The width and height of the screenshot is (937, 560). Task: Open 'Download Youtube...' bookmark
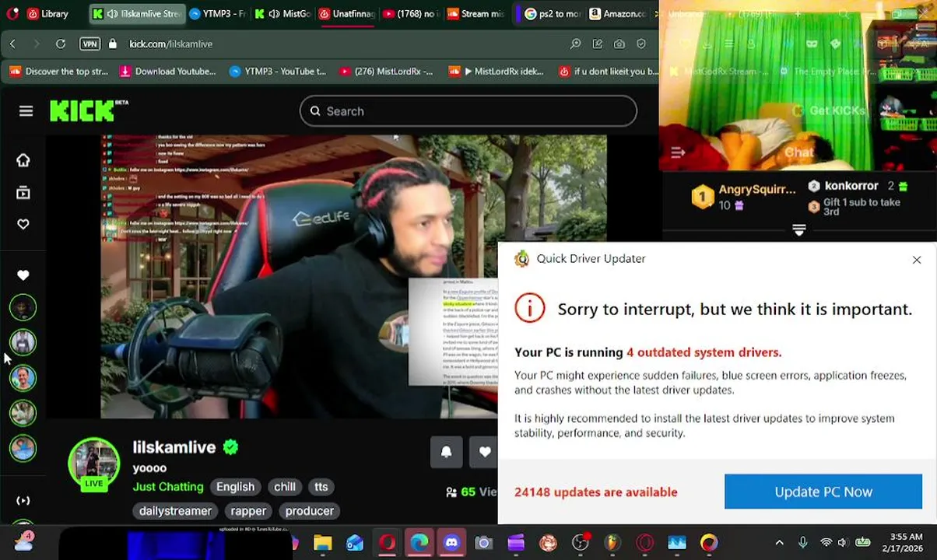[x=168, y=72]
